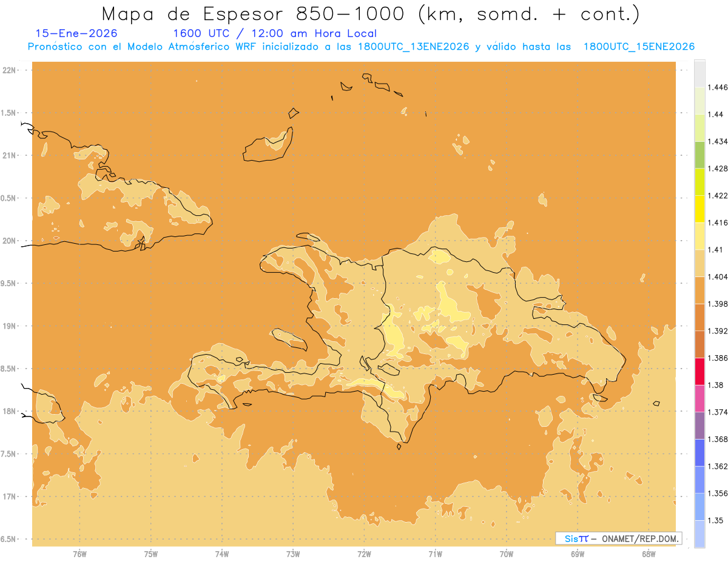Click the colorbar label 1.398
This screenshot has width=728, height=562.
tap(718, 304)
